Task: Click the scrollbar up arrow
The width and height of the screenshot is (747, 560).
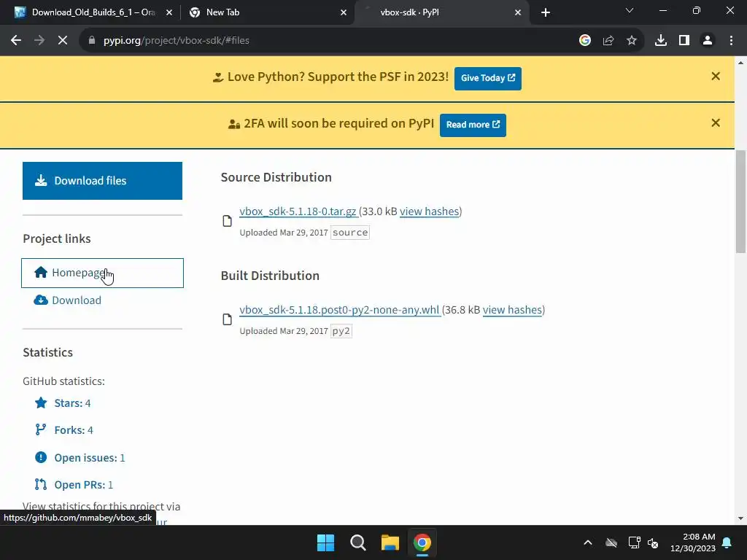Action: (x=740, y=63)
